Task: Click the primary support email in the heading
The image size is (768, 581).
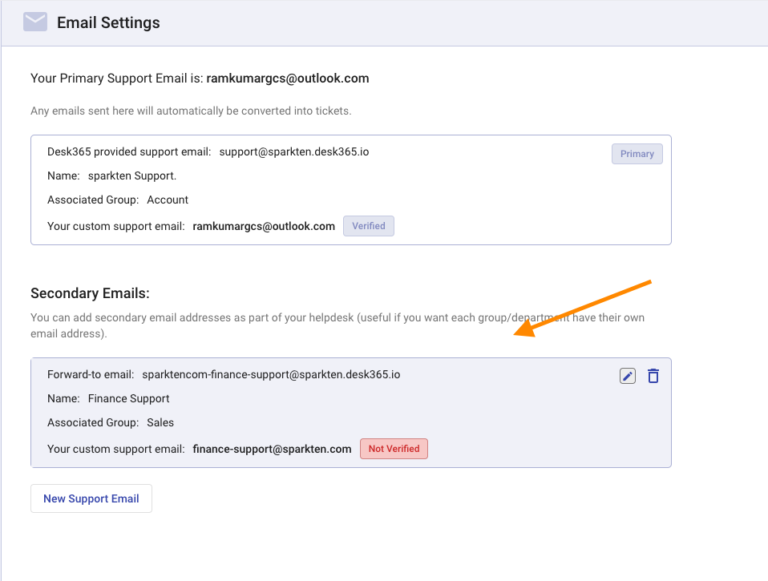Action: (x=288, y=78)
